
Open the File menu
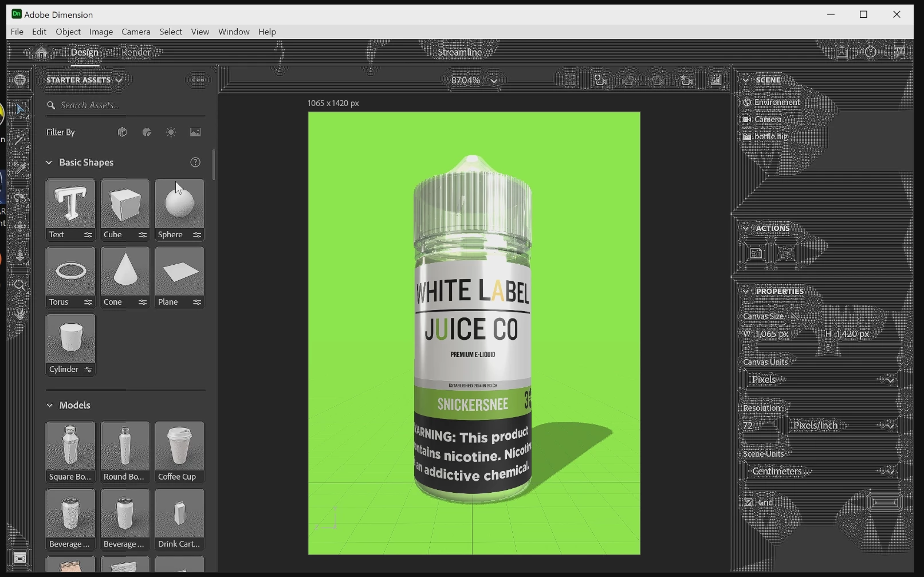click(17, 32)
